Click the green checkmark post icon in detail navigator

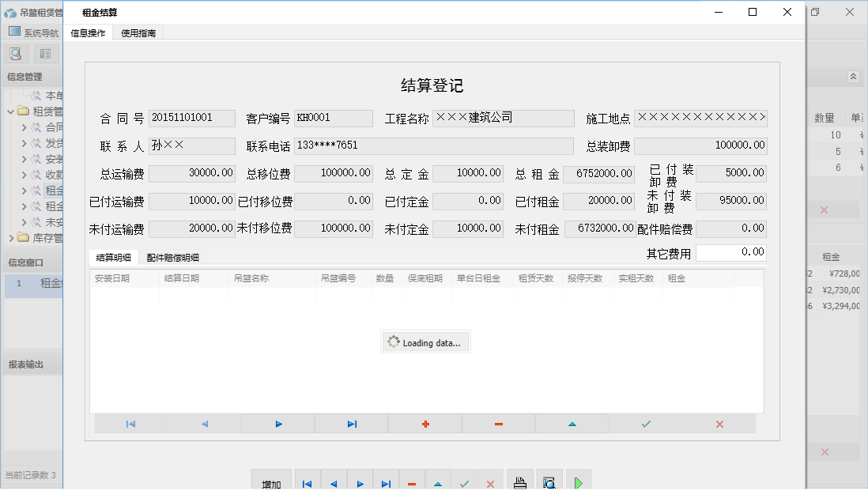click(x=644, y=424)
